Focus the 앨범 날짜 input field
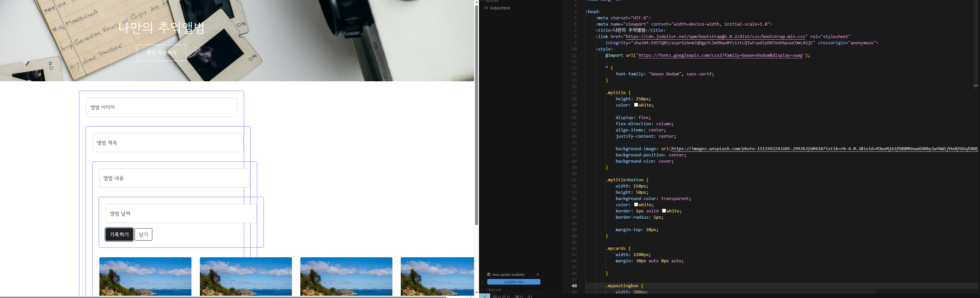980x298 pixels. pyautogui.click(x=181, y=214)
